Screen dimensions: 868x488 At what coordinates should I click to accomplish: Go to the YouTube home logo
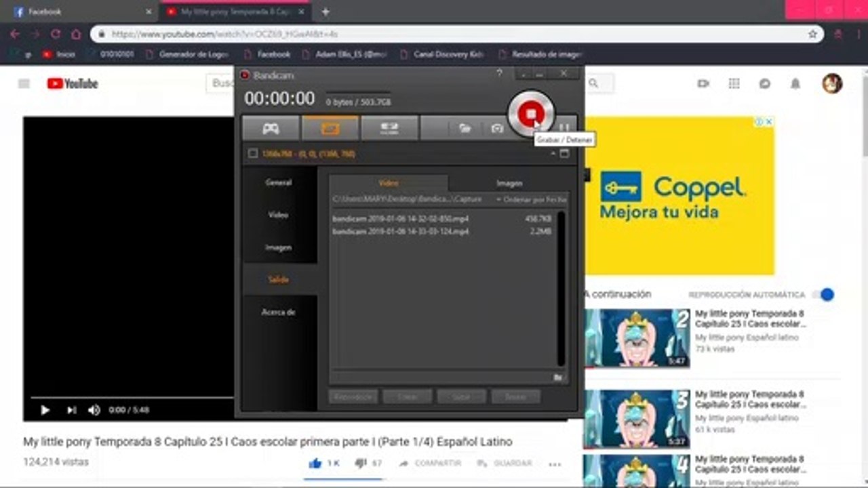click(73, 83)
